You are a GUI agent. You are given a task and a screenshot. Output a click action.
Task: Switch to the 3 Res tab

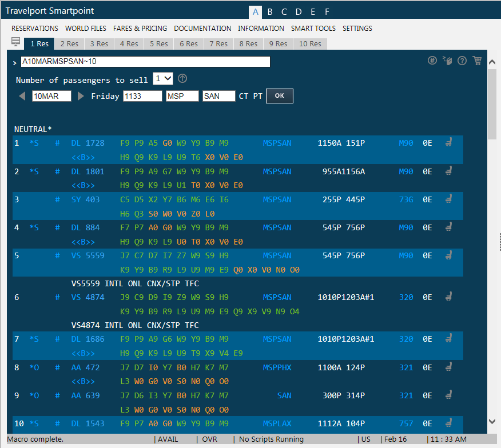[x=99, y=44]
